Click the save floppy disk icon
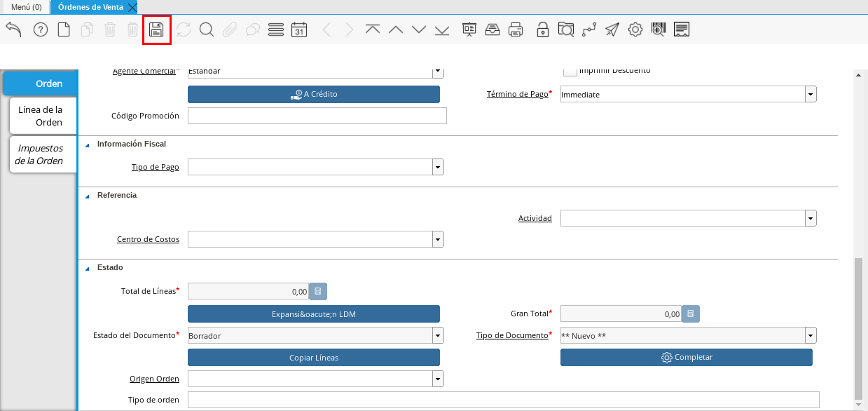This screenshot has height=411, width=868. pos(156,29)
